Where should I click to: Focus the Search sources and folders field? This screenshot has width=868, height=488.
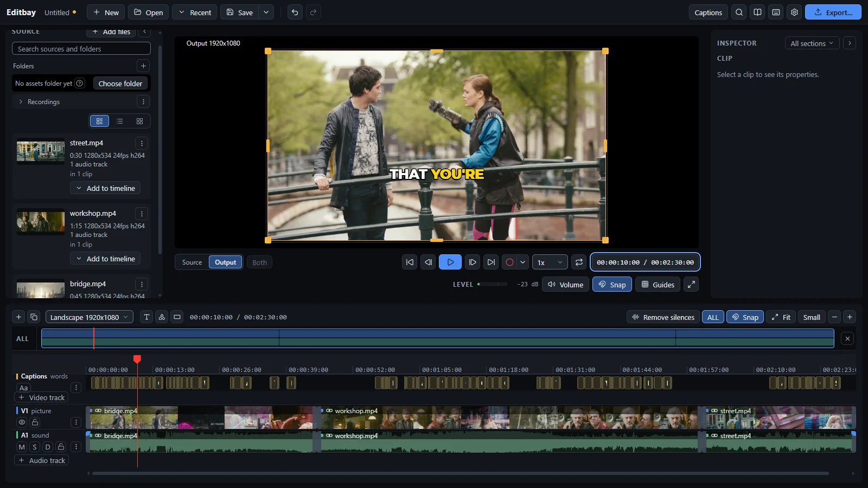pos(81,49)
